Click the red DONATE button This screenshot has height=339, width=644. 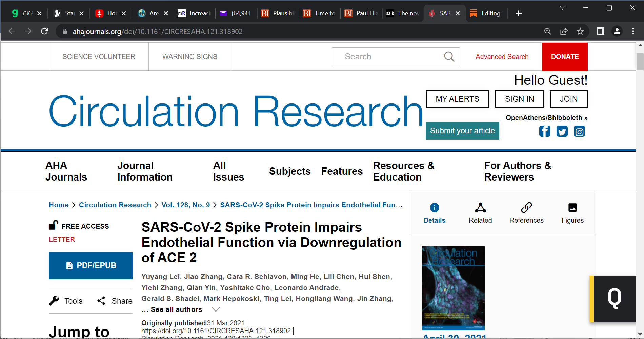tap(565, 57)
